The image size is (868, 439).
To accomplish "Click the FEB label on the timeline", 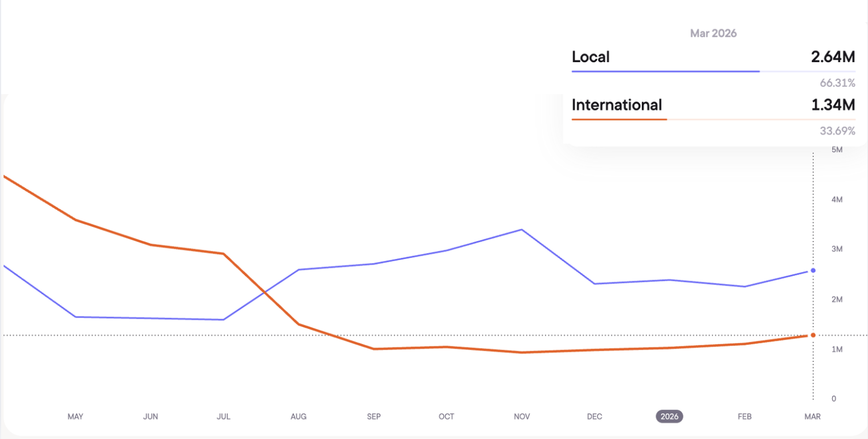I will [x=744, y=417].
